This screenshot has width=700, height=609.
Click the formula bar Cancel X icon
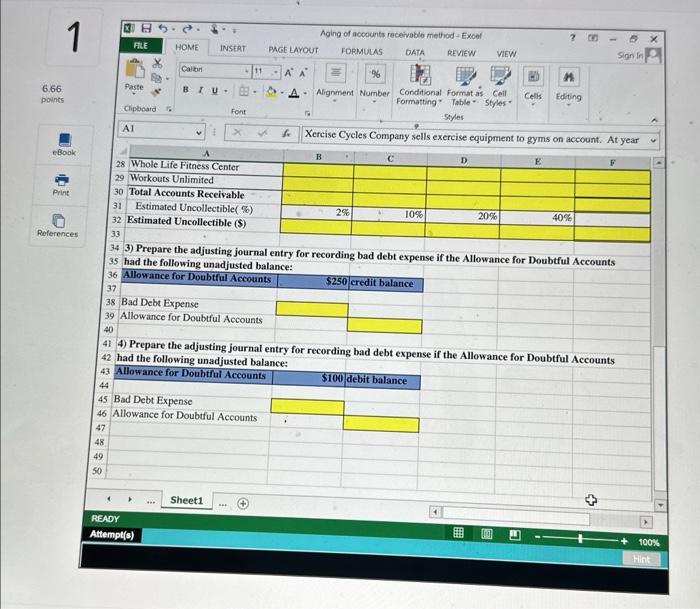coord(238,132)
